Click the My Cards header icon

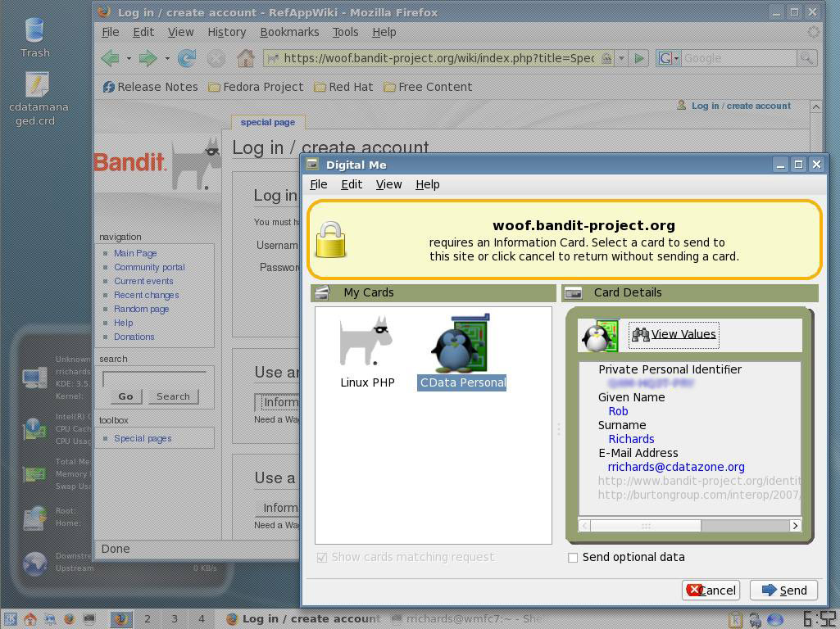click(322, 293)
